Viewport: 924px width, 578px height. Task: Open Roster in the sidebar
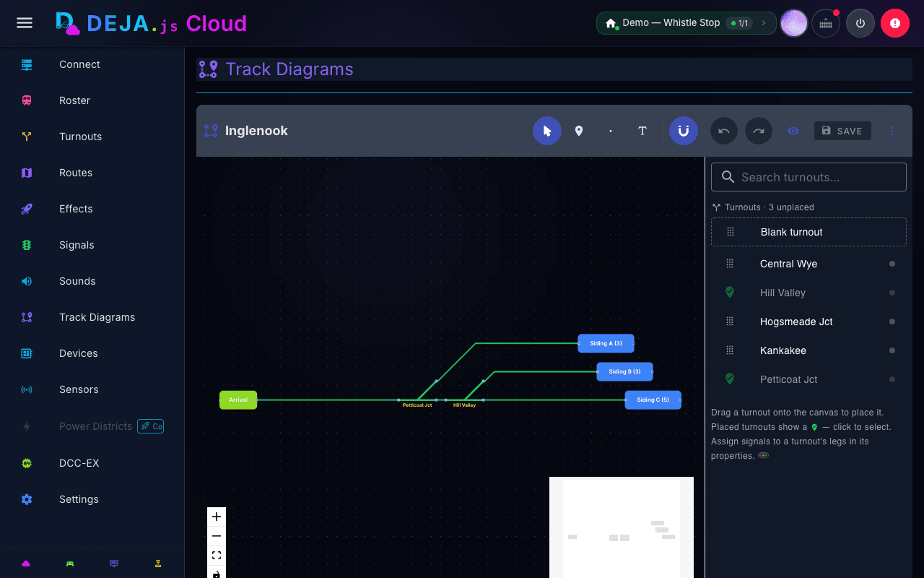pos(92,100)
